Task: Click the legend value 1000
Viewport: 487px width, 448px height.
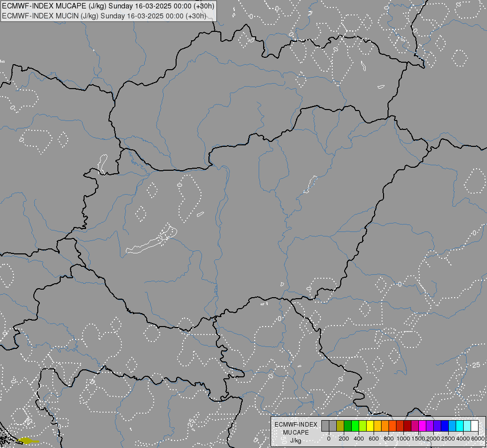Action: [x=403, y=439]
